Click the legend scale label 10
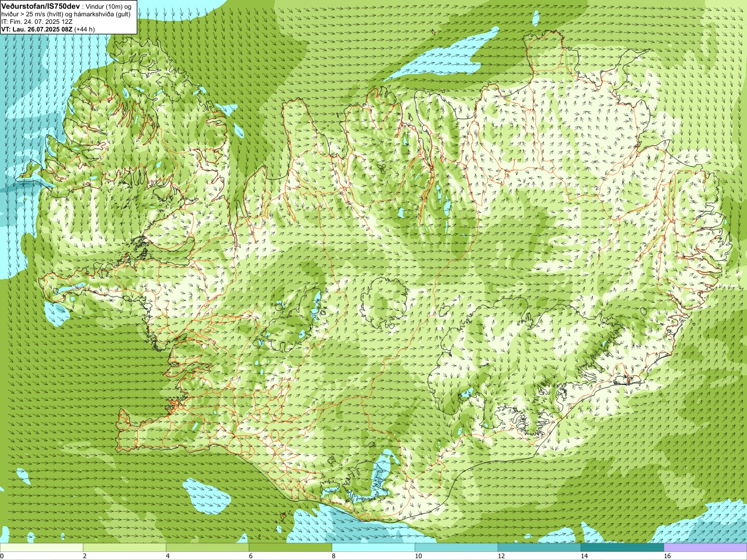Screen dimensions: 747x560 coord(418,556)
